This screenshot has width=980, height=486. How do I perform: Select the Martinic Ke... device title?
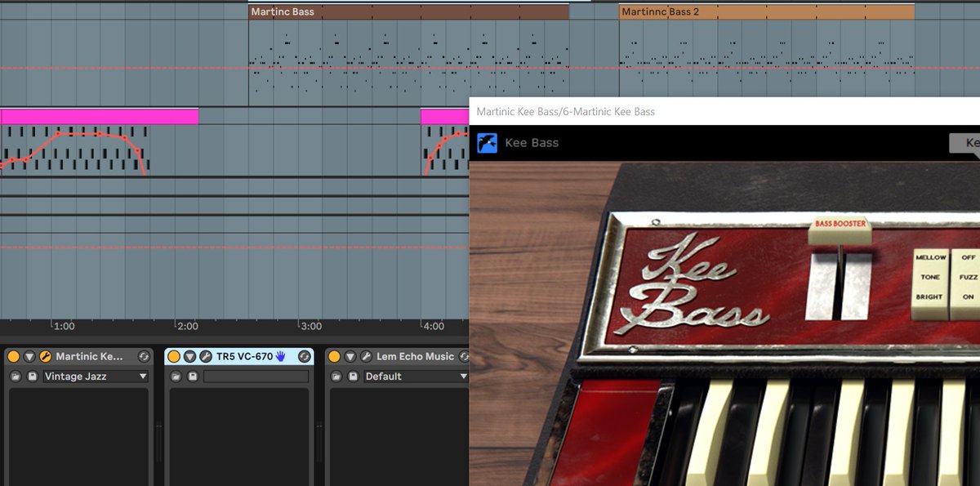(90, 356)
